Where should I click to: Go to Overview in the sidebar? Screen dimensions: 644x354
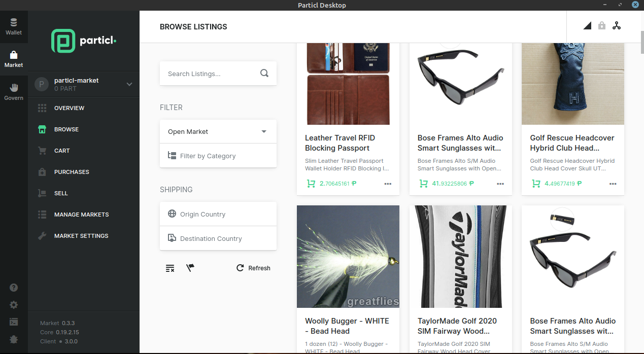[x=84, y=108]
